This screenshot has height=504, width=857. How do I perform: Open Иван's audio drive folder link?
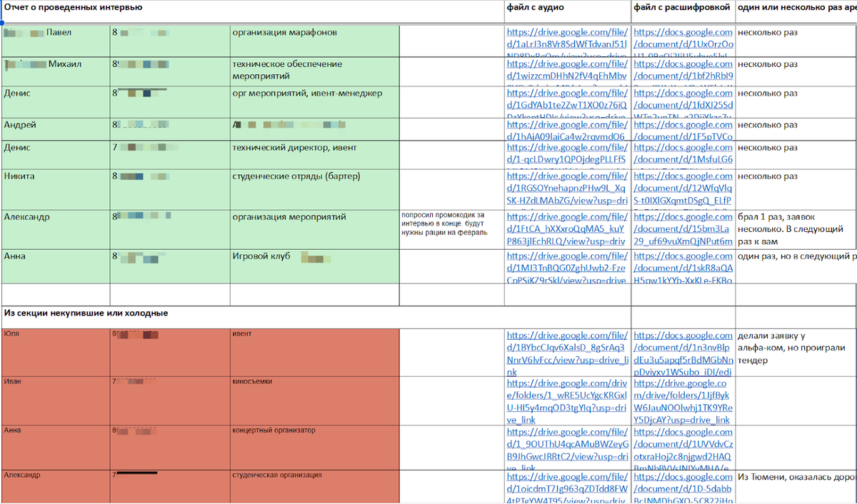coord(568,401)
